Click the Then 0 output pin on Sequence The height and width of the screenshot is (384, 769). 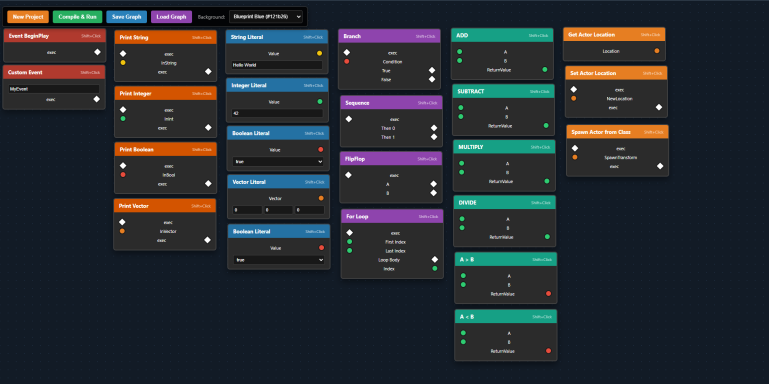coord(434,128)
